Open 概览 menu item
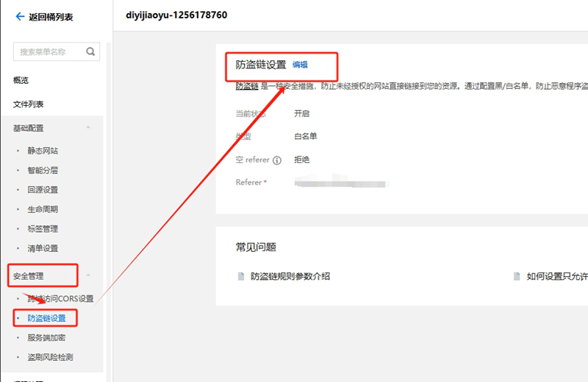The image size is (588, 382). (x=21, y=80)
